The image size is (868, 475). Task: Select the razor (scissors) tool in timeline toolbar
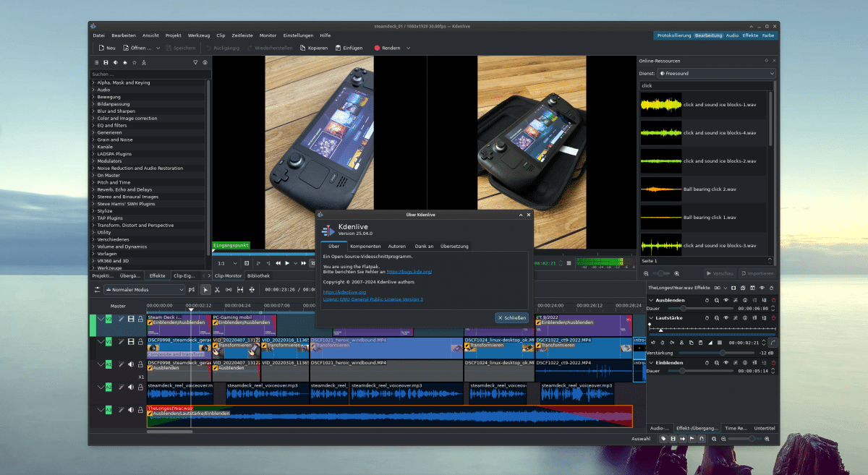click(217, 290)
